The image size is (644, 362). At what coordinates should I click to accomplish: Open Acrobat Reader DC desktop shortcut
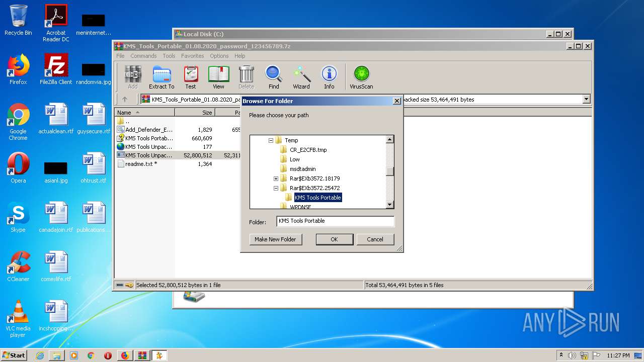pyautogui.click(x=56, y=23)
